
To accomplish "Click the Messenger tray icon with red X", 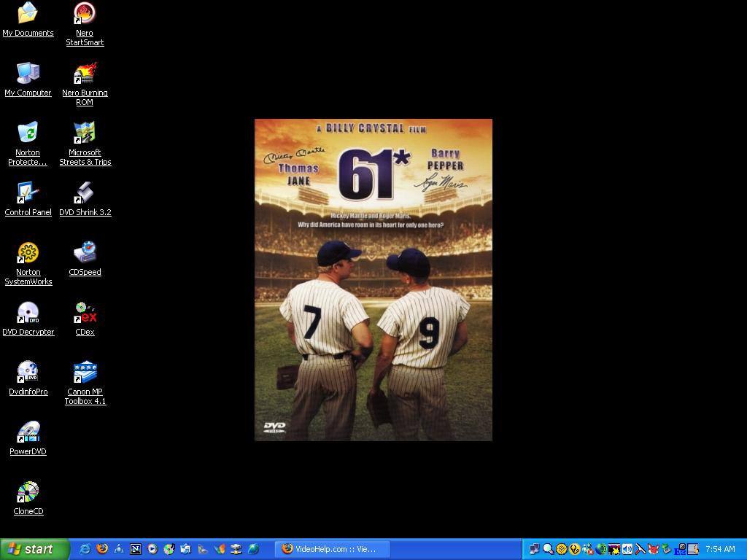I will pos(588,549).
